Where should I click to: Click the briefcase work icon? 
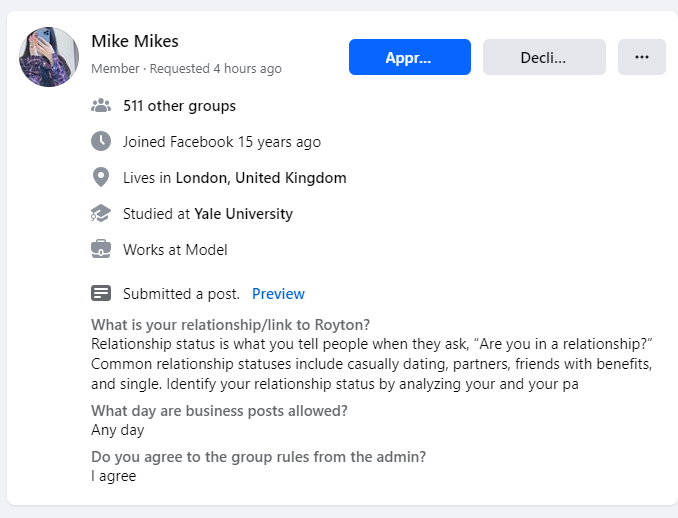[101, 249]
